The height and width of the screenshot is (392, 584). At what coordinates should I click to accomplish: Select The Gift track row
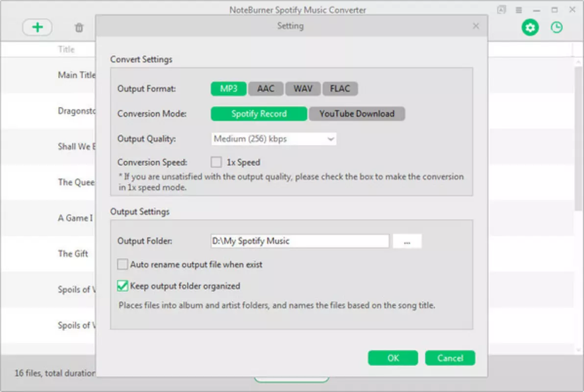pos(48,254)
